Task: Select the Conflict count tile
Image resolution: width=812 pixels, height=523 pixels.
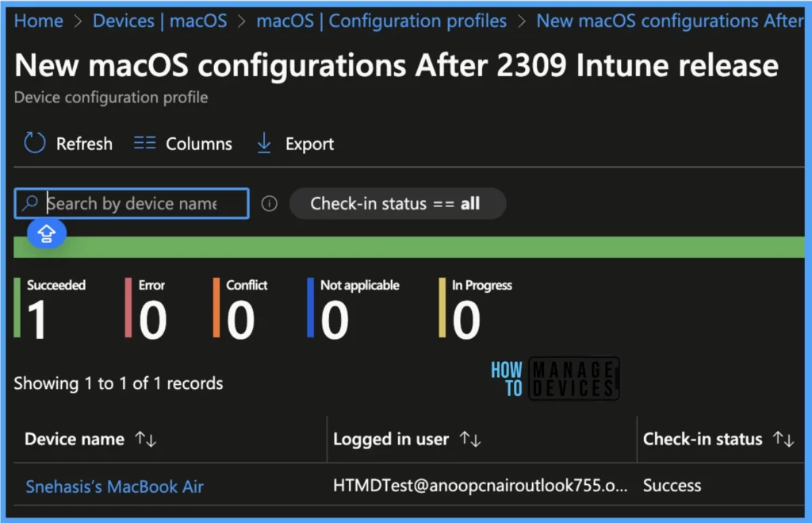Action: [x=241, y=308]
